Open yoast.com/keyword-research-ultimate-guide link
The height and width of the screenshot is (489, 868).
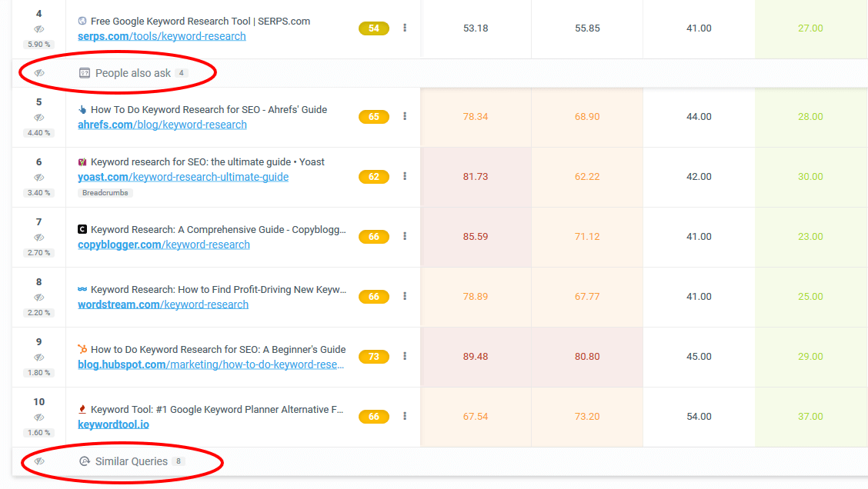point(183,177)
